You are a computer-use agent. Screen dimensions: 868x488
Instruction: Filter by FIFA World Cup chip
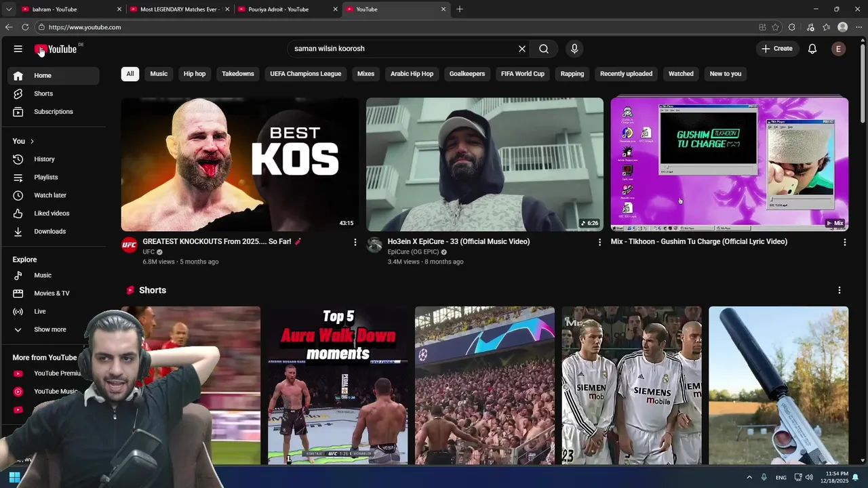[523, 74]
